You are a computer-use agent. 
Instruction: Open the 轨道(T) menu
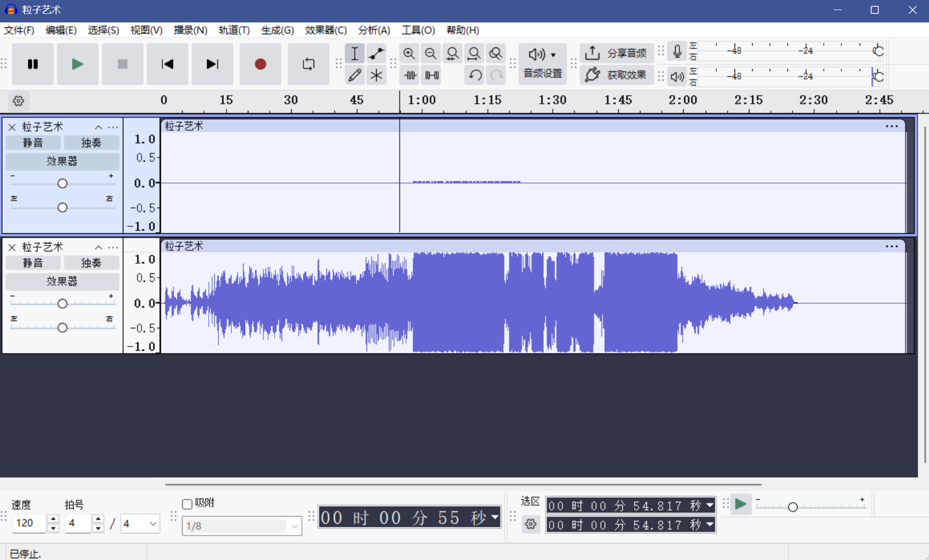tap(233, 30)
